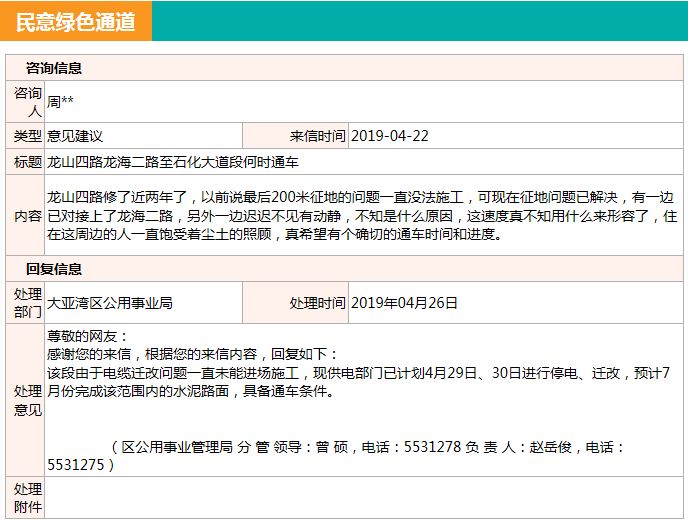Screen dimensions: 688x520
Task: Click the 民意绿色通道 orange header tab
Action: coord(76,21)
